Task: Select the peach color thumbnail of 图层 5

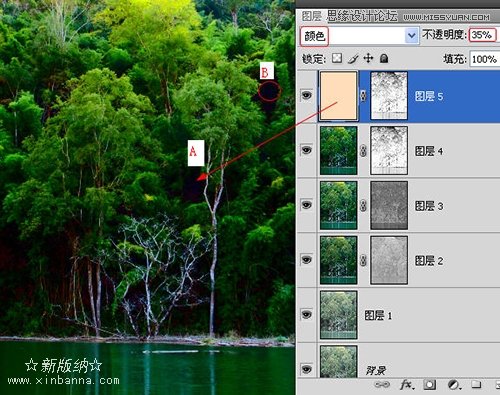Action: pos(339,96)
